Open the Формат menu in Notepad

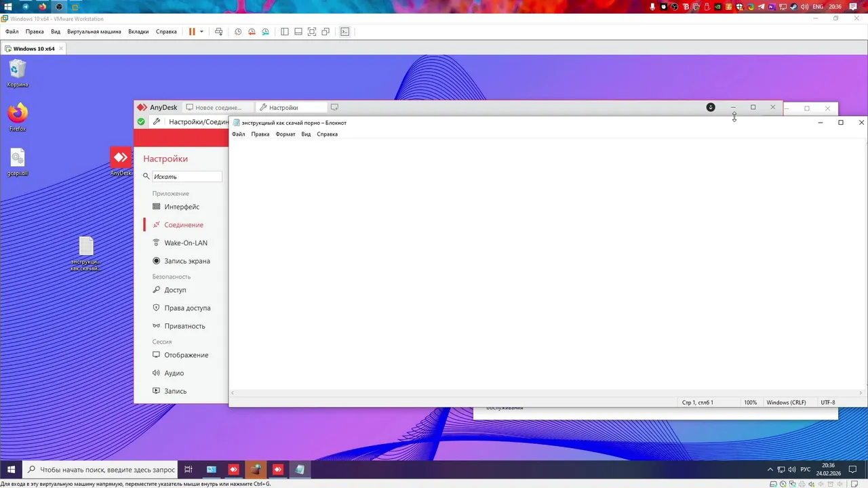[285, 134]
